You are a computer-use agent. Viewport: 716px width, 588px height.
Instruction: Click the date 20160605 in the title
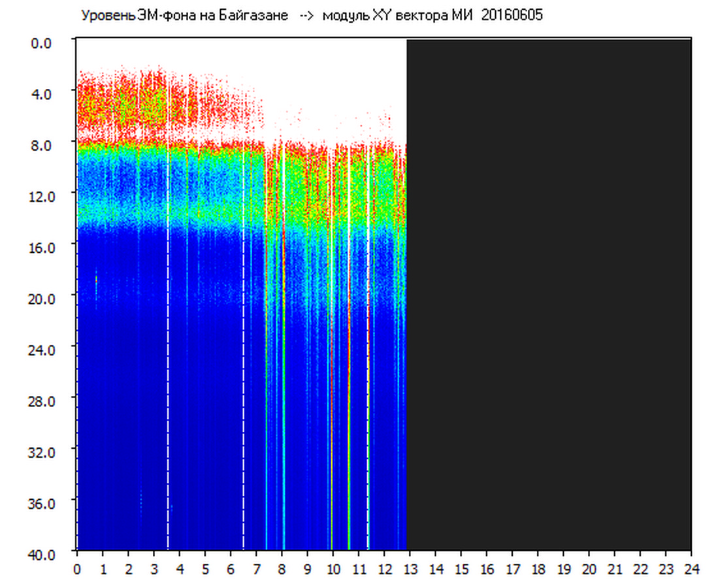point(512,16)
